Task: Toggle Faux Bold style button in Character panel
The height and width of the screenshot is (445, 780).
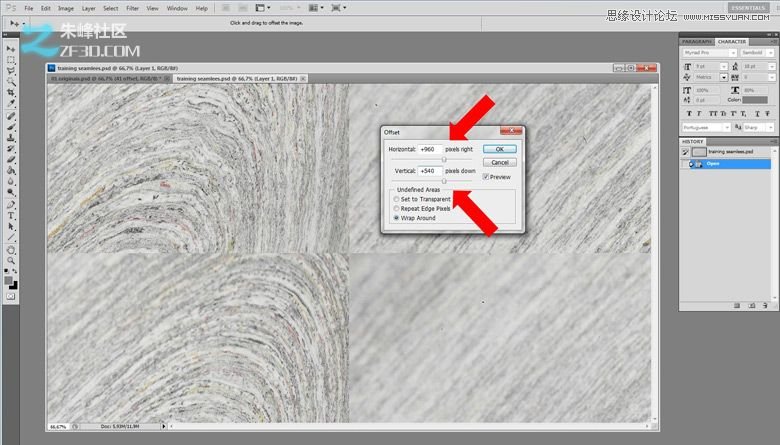Action: click(x=689, y=114)
